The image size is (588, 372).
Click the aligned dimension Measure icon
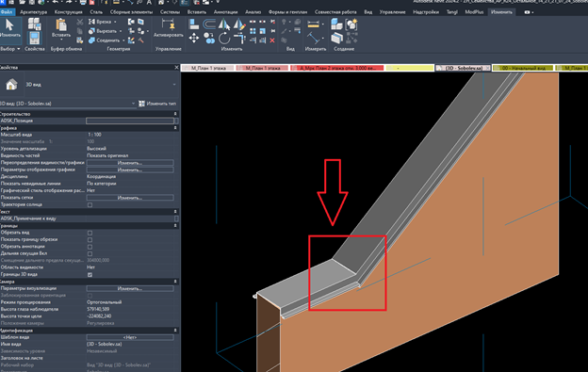[x=313, y=24]
